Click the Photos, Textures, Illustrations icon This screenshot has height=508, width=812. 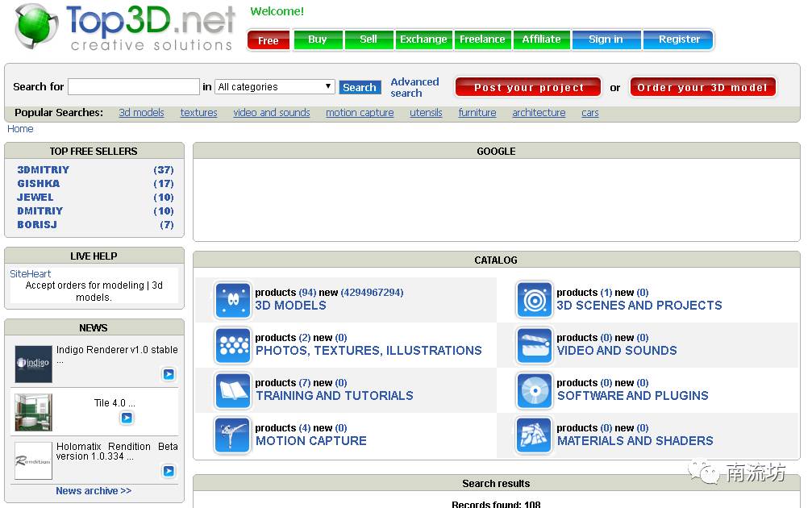pos(233,345)
